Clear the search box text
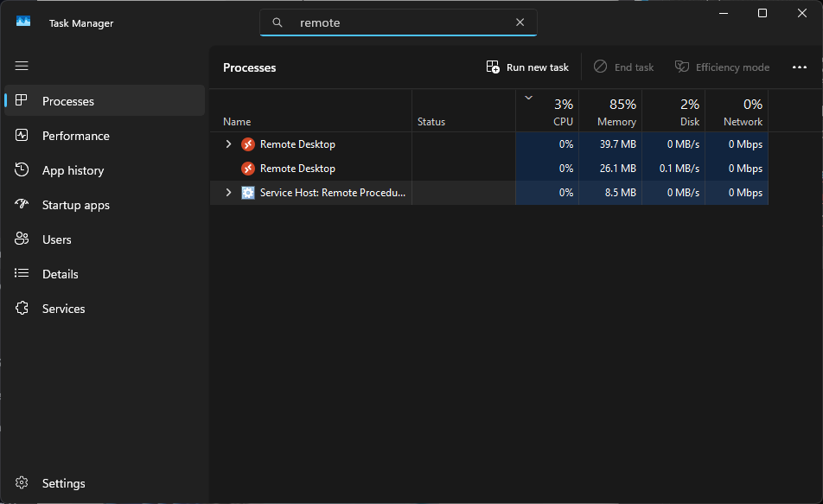823x504 pixels. tap(520, 22)
